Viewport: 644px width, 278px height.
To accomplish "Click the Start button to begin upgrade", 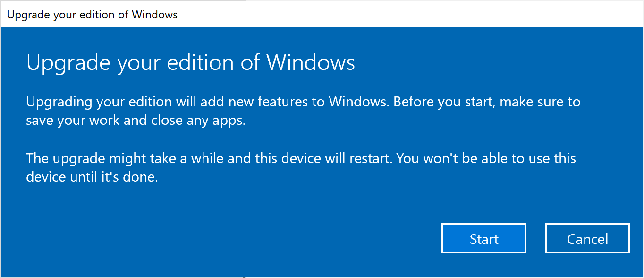I will (x=483, y=239).
